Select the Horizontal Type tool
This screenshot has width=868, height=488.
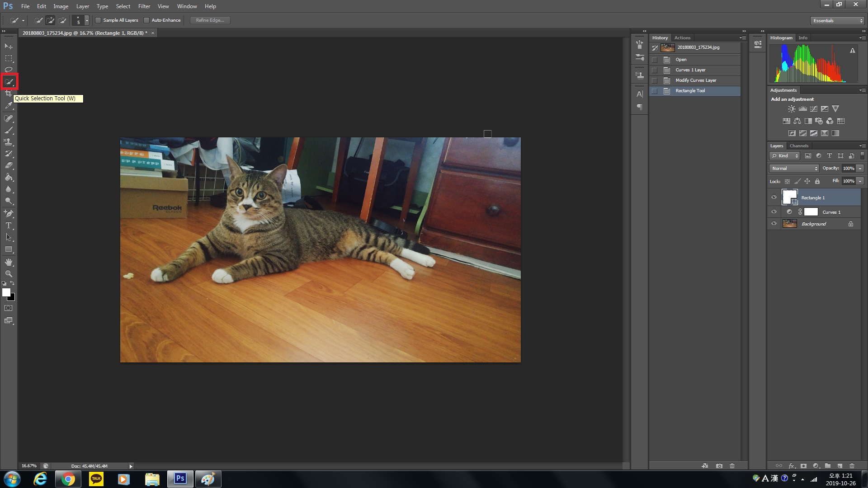pyautogui.click(x=9, y=225)
